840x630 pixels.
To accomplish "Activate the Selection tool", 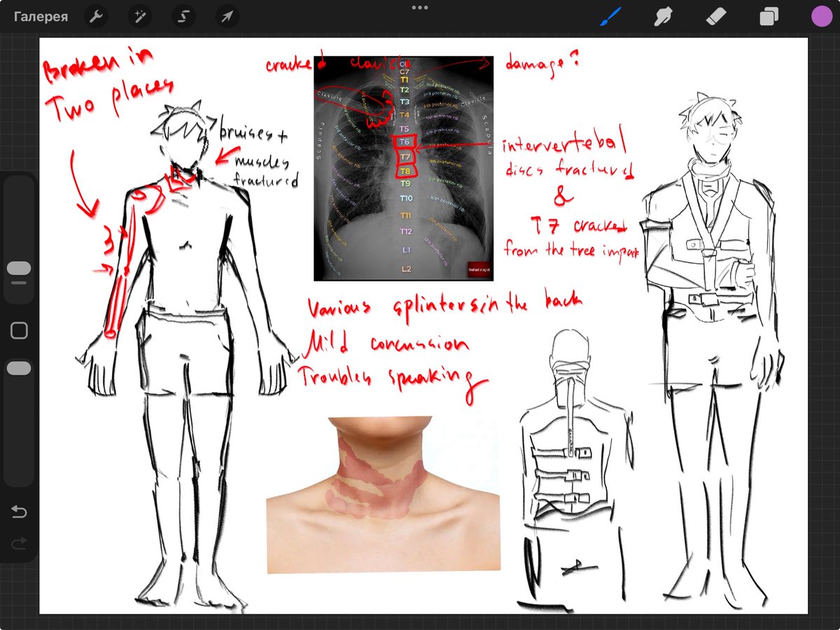I will click(183, 16).
